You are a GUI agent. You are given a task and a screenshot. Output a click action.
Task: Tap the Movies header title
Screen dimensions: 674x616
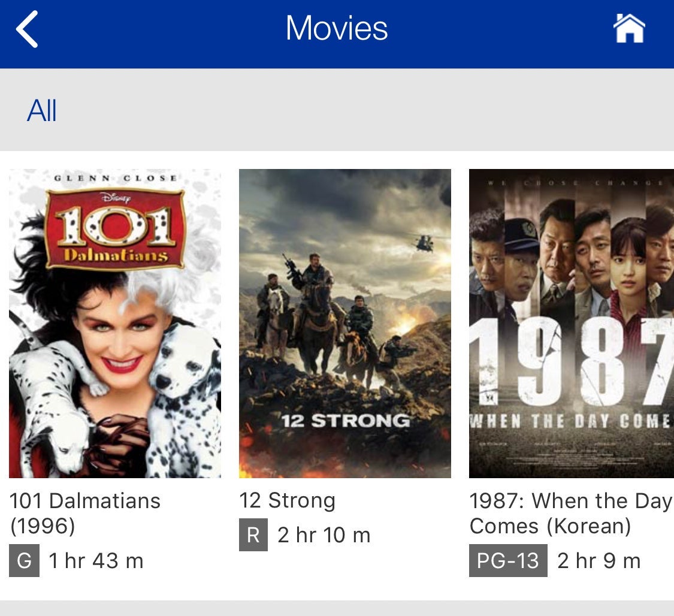click(337, 29)
